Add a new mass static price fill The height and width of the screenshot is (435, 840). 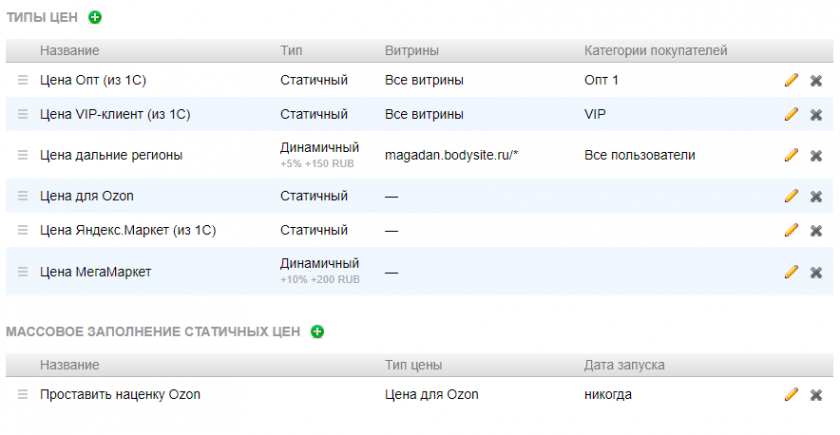(x=317, y=332)
